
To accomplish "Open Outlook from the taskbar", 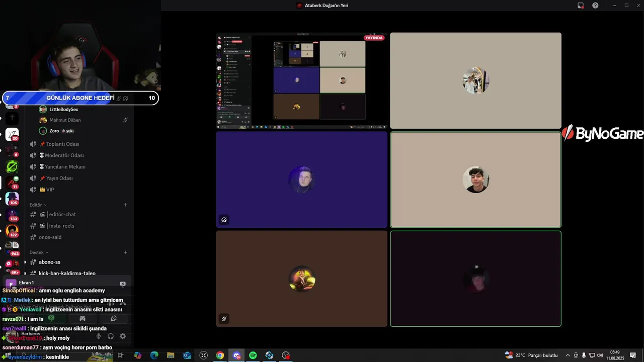I will [x=187, y=355].
